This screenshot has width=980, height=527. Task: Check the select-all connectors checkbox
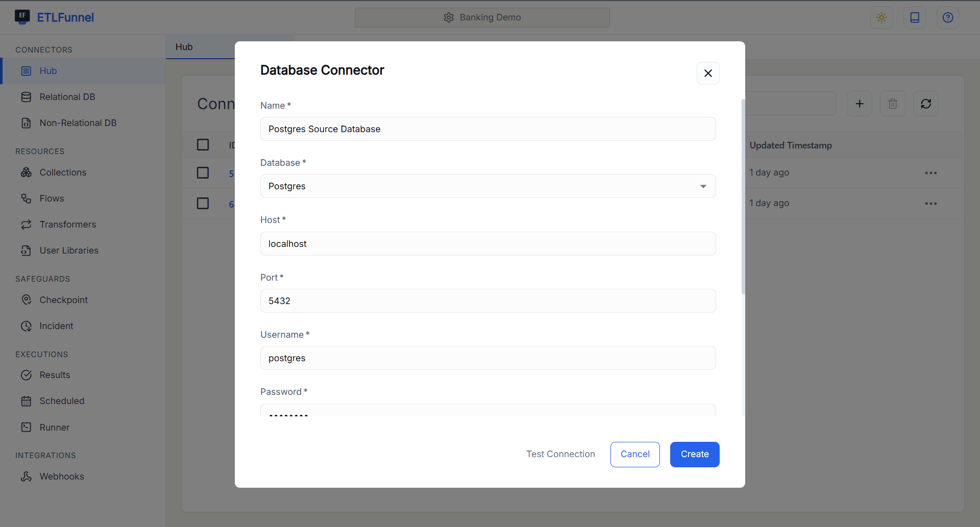pos(203,144)
